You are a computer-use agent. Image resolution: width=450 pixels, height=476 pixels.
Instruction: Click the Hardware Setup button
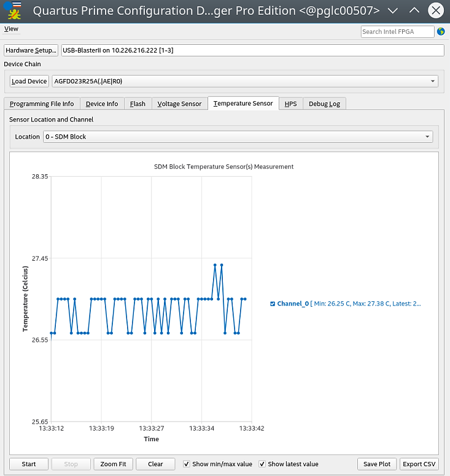point(31,50)
